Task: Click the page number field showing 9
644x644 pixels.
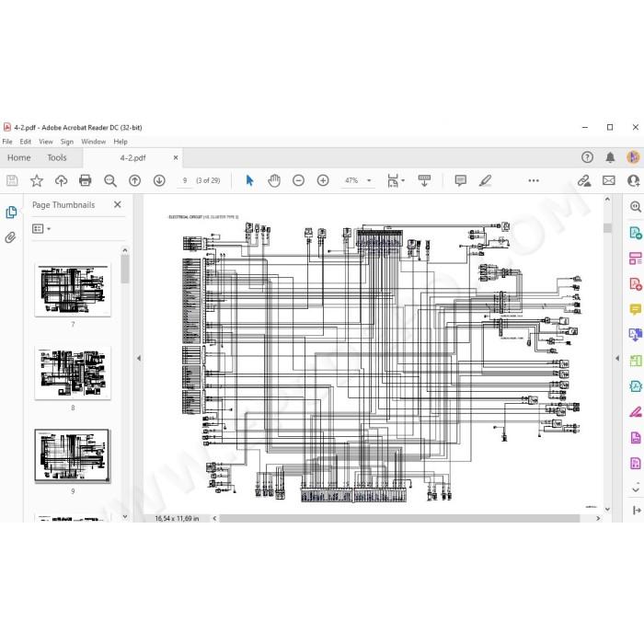Action: click(x=185, y=180)
